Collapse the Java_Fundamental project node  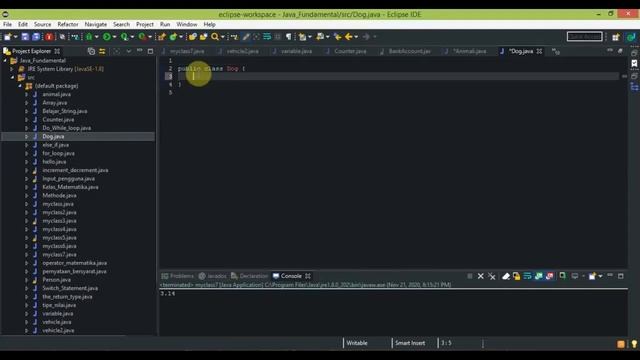(5, 60)
